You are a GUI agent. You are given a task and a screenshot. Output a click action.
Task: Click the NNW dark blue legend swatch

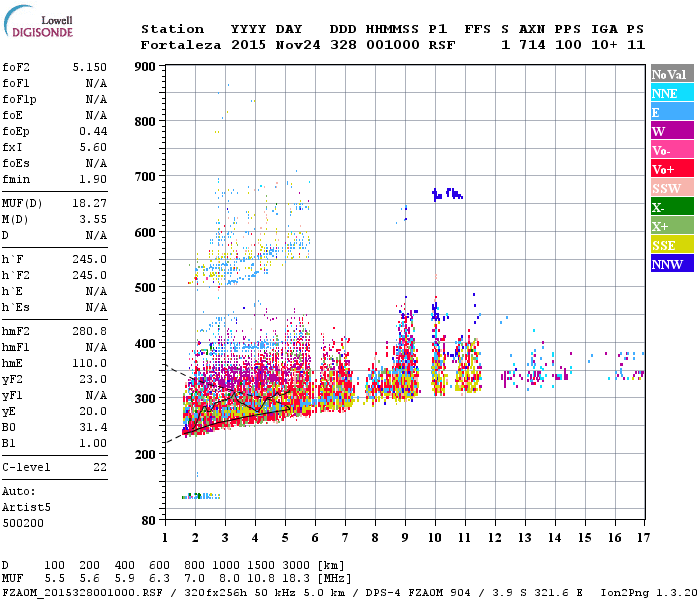pos(672,263)
